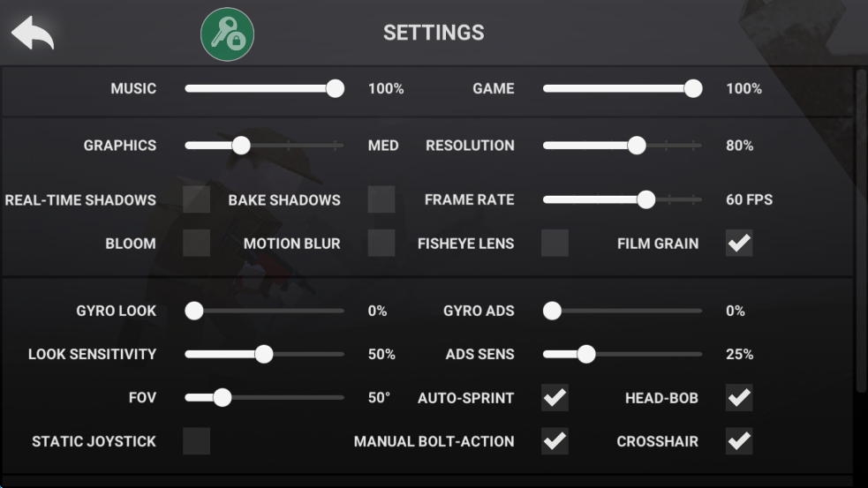Image resolution: width=868 pixels, height=488 pixels.
Task: Turn off Head-Bob checkbox
Action: coord(739,398)
